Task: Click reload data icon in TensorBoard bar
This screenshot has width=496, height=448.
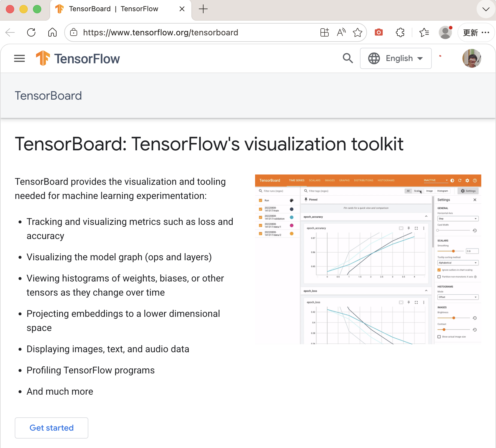Action: (460, 180)
